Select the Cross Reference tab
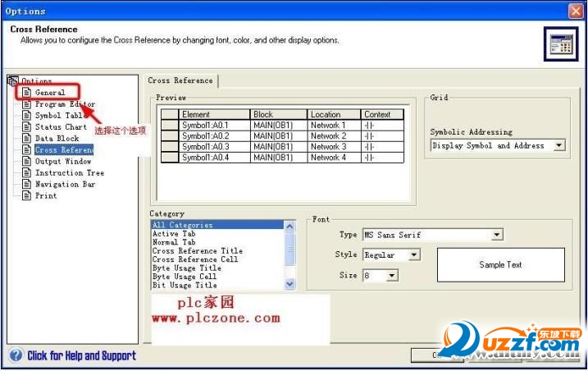588x371 pixels. (x=180, y=80)
